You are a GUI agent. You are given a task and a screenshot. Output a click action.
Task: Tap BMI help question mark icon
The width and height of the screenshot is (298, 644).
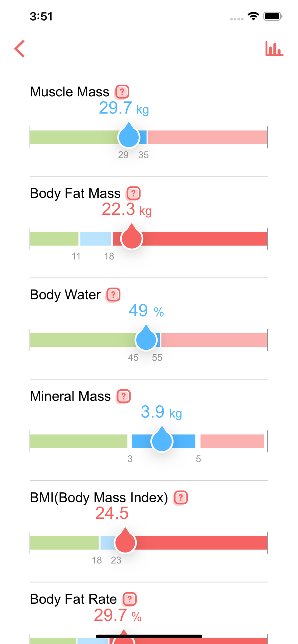click(x=181, y=498)
